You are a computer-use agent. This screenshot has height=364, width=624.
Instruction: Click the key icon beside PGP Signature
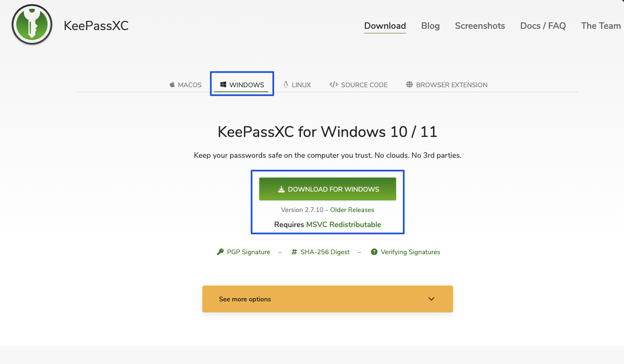click(220, 252)
